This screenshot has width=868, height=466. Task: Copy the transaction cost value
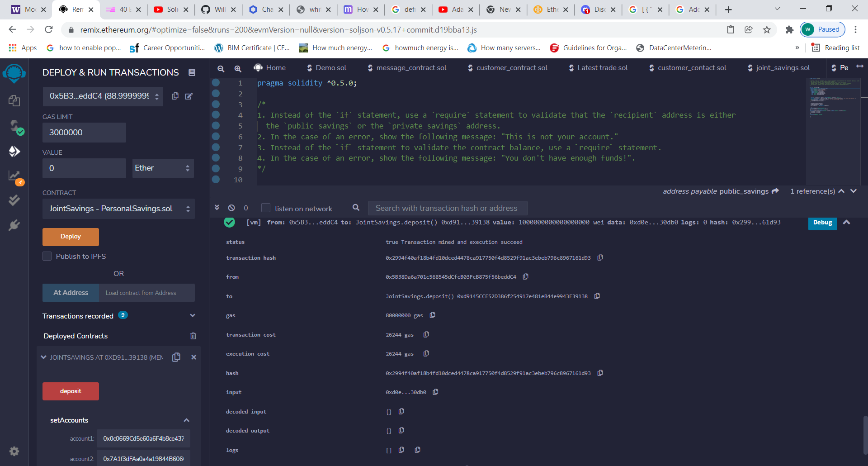426,334
